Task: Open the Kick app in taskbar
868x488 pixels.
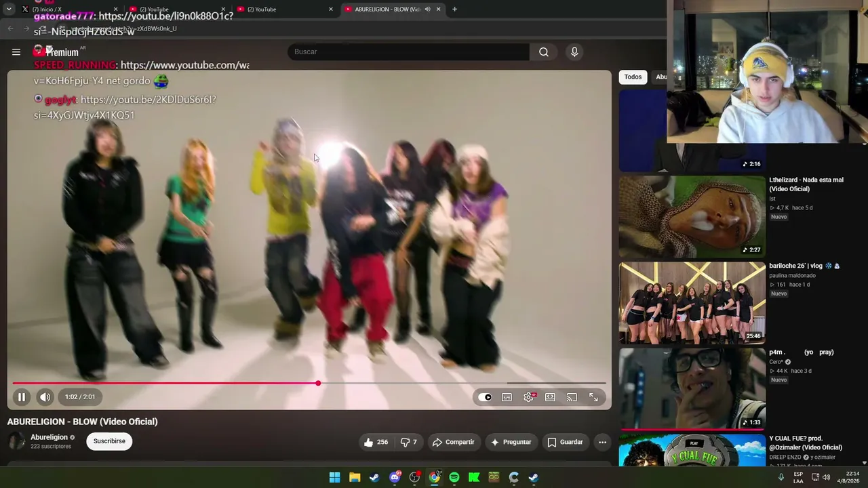Action: (x=474, y=477)
